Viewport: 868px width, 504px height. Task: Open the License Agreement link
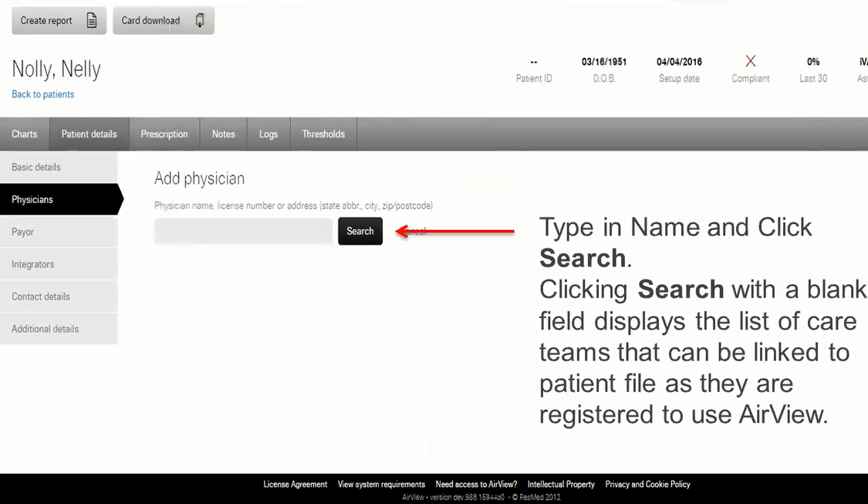(x=295, y=484)
